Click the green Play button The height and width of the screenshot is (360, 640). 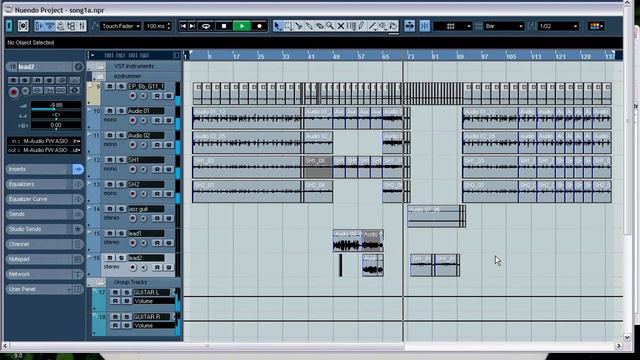(x=242, y=26)
